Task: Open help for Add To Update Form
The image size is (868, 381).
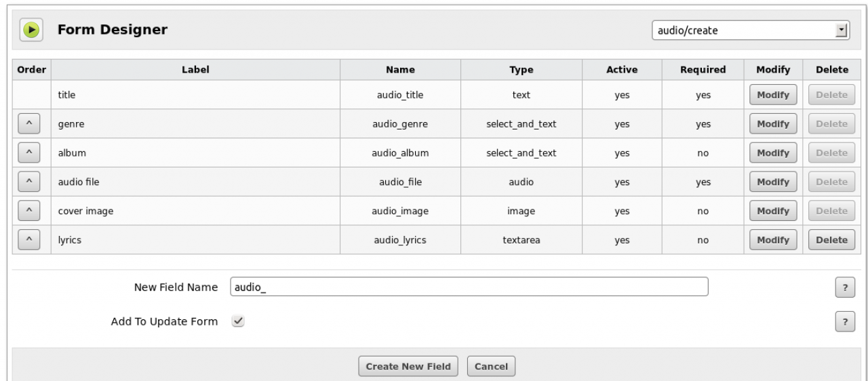Action: (x=844, y=322)
